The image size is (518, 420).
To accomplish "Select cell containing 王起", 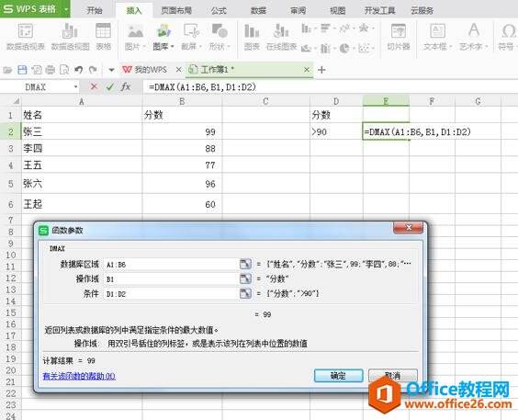I will pos(82,204).
